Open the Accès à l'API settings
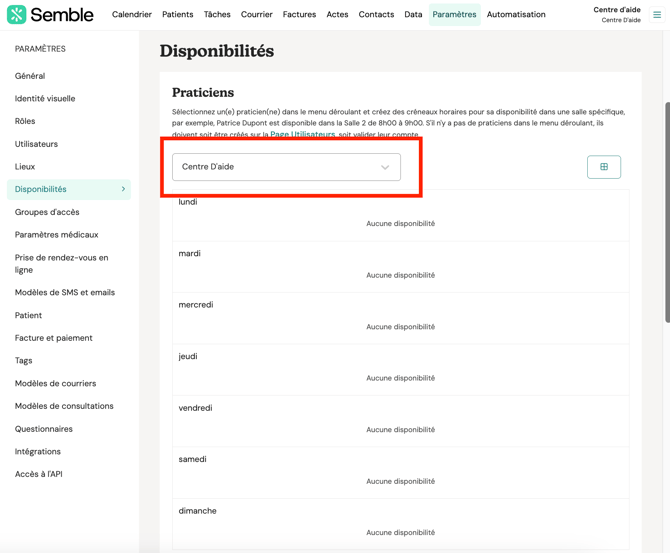670x553 pixels. click(39, 474)
